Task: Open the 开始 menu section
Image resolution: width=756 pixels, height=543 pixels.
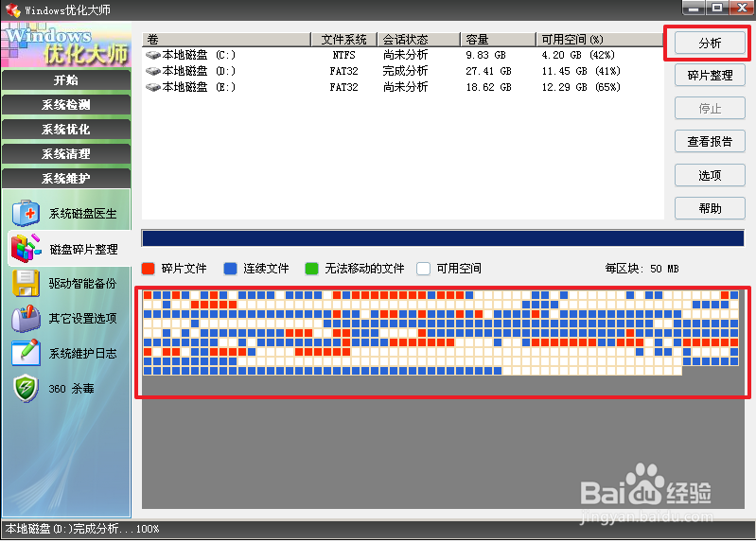Action: (x=66, y=80)
